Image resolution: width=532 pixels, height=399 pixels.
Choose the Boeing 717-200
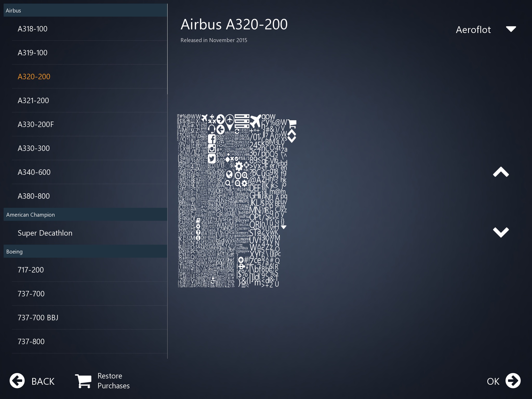coord(31,270)
